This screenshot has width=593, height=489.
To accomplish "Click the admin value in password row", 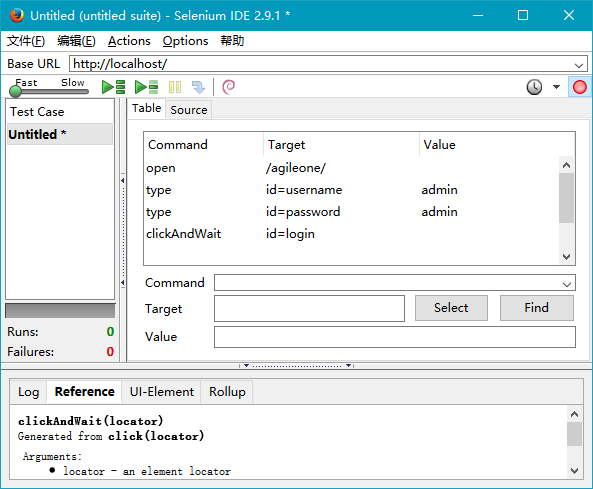I will [439, 212].
